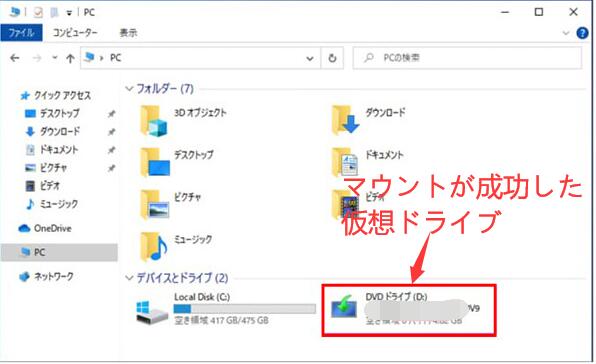Screen dimensions: 596x364
Task: Select the Local Disk (C:) drive icon
Action: 152,312
